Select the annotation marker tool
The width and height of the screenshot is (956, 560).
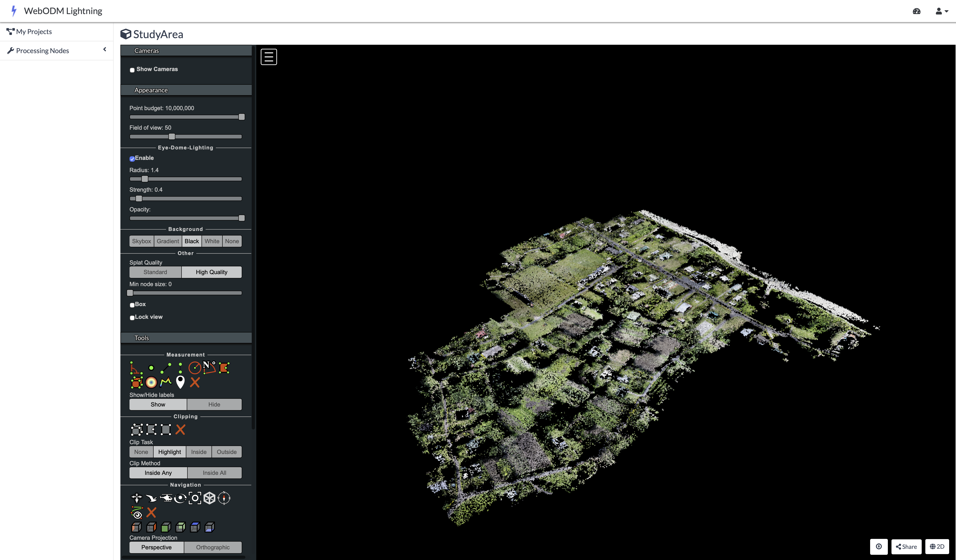(x=180, y=382)
